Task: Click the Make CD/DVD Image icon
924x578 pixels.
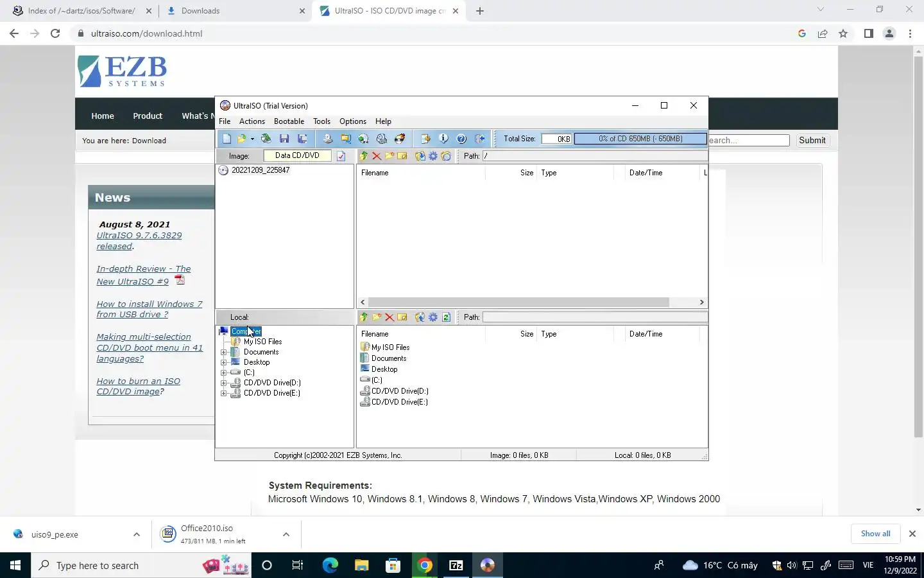Action: click(x=328, y=139)
